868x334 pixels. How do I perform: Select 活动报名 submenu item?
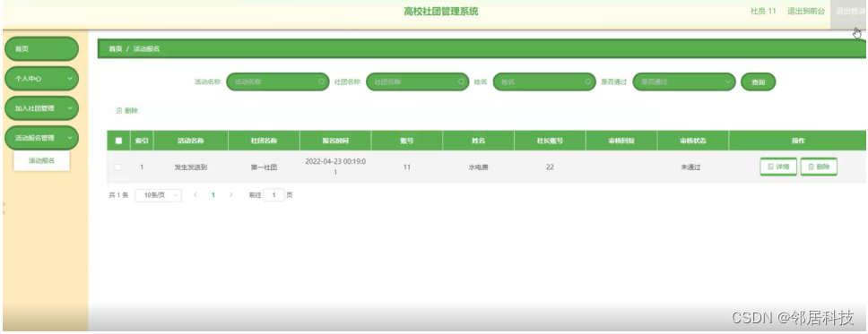point(41,161)
